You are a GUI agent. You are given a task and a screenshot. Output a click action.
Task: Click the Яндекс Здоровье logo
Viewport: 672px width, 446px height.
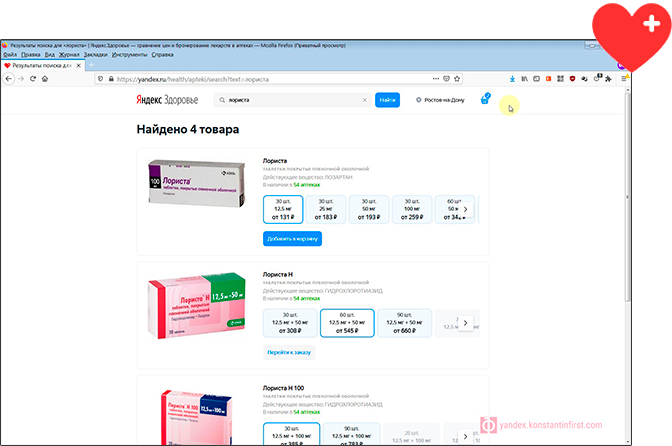[x=167, y=100]
